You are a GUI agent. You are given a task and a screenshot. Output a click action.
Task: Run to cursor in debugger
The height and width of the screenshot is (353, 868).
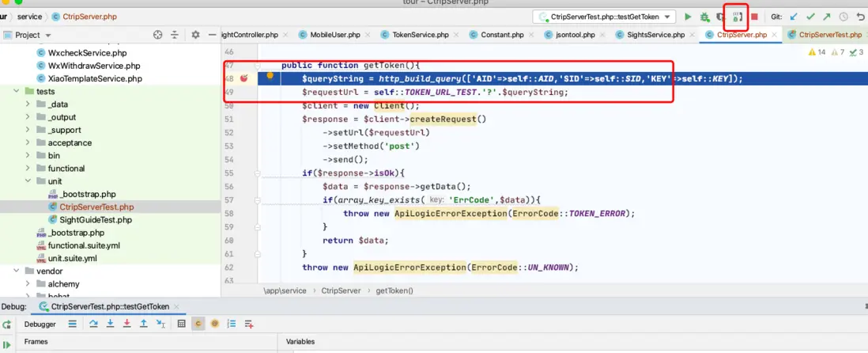pyautogui.click(x=160, y=325)
